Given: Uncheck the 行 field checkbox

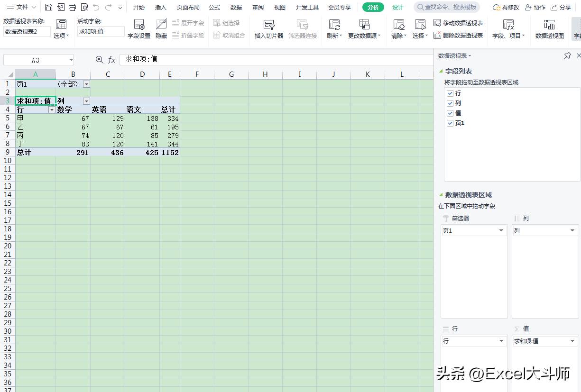Looking at the screenshot, I should (451, 93).
